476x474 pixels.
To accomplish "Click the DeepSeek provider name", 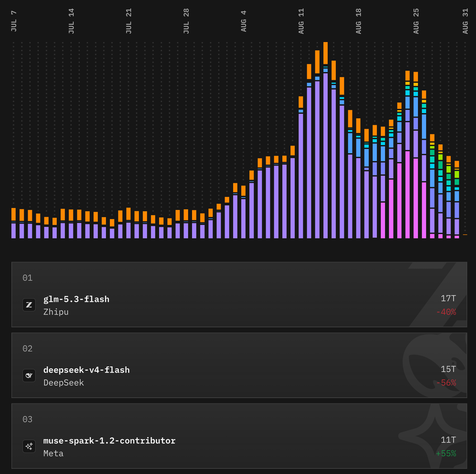I will [63, 383].
